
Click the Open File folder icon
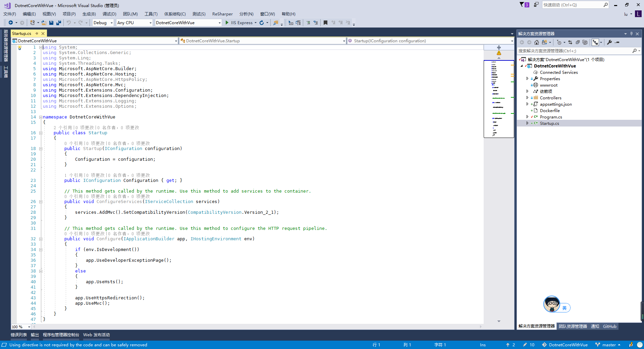click(x=44, y=22)
